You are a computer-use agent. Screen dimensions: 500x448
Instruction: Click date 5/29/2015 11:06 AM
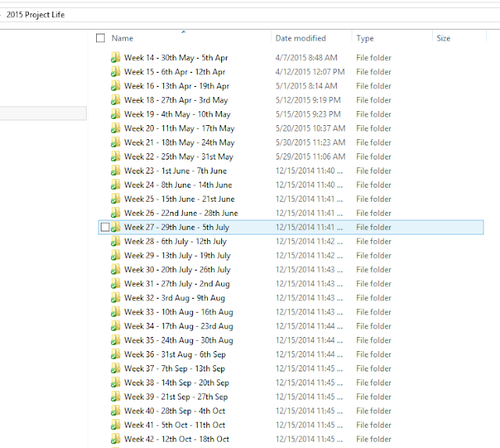(x=310, y=156)
